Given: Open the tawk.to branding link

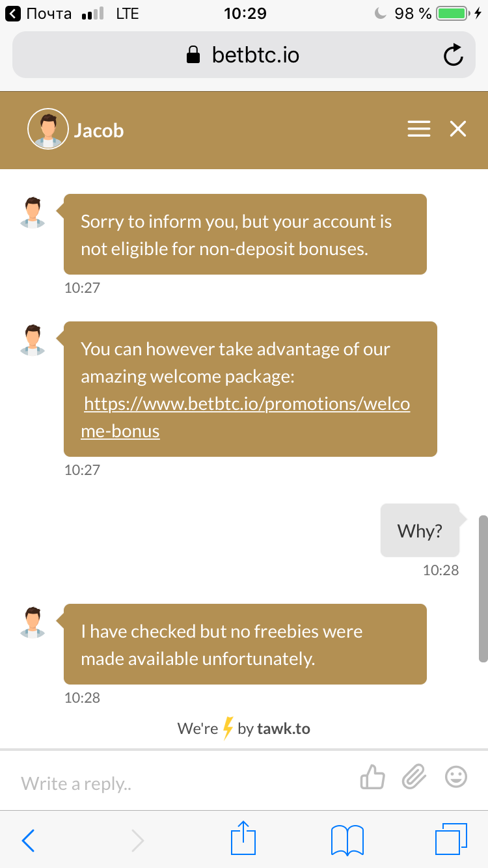Looking at the screenshot, I should click(x=244, y=729).
